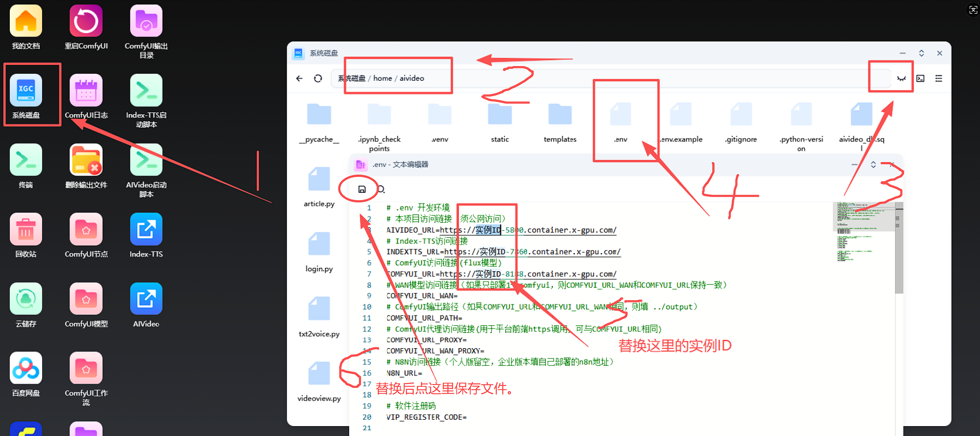Select the .env file
This screenshot has height=436, width=980.
(x=621, y=115)
